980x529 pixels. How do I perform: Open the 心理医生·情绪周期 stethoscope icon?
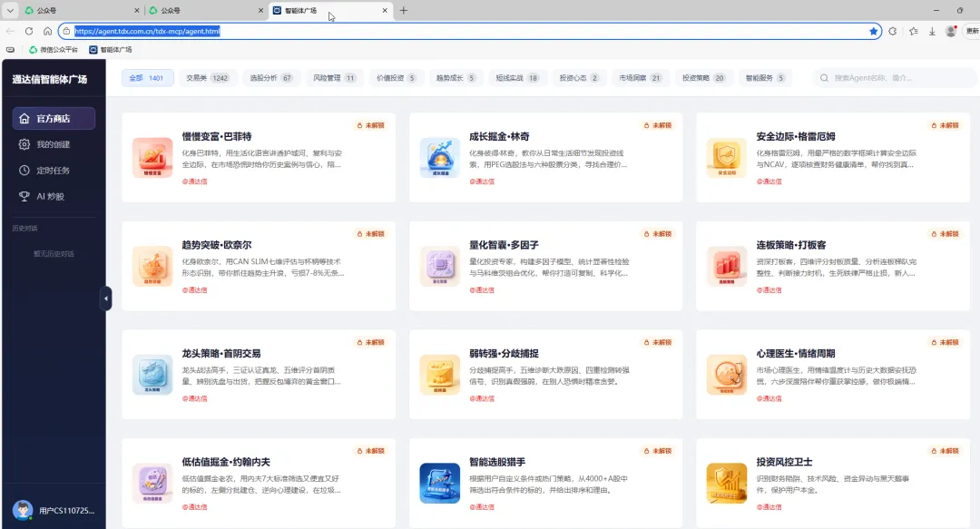(x=727, y=375)
